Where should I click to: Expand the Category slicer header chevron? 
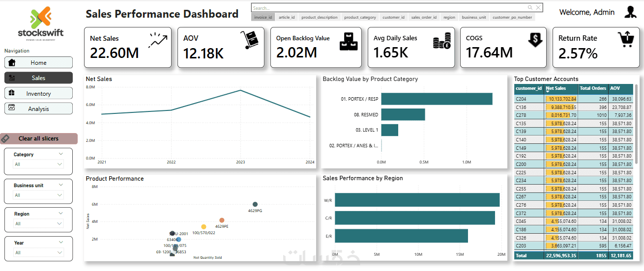[x=60, y=154]
